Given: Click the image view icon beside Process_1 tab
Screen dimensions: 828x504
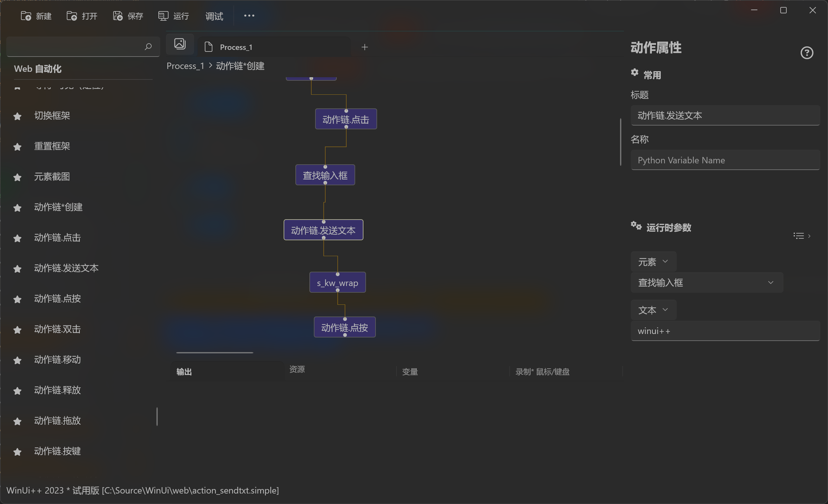Looking at the screenshot, I should click(x=180, y=44).
